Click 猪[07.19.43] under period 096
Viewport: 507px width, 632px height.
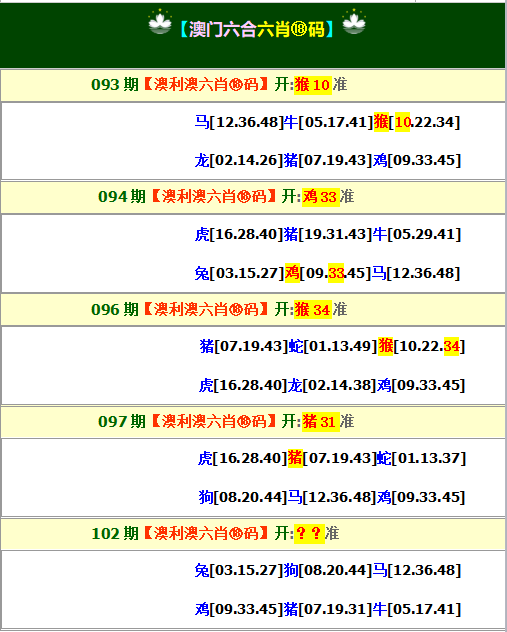pyautogui.click(x=244, y=346)
